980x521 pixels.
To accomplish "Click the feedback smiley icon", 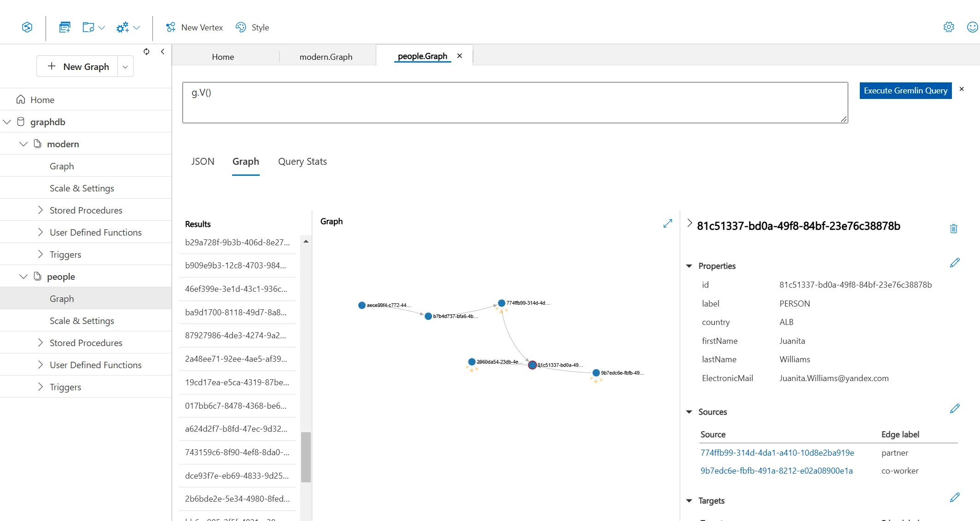I will click(x=973, y=27).
